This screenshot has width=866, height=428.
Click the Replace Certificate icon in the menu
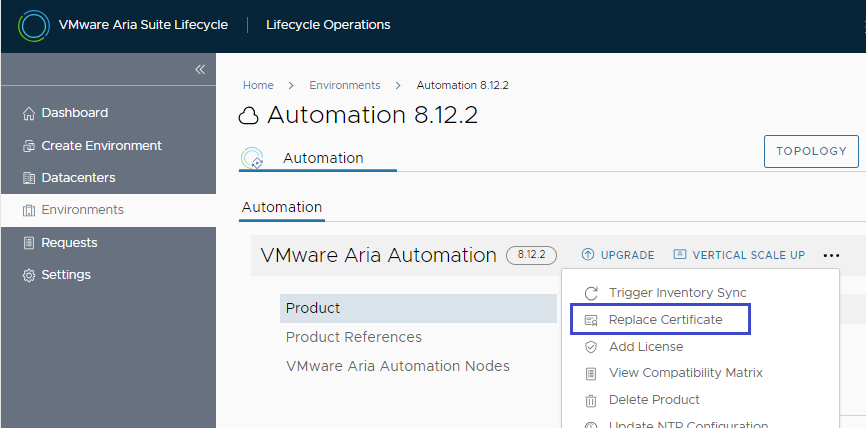[592, 320]
